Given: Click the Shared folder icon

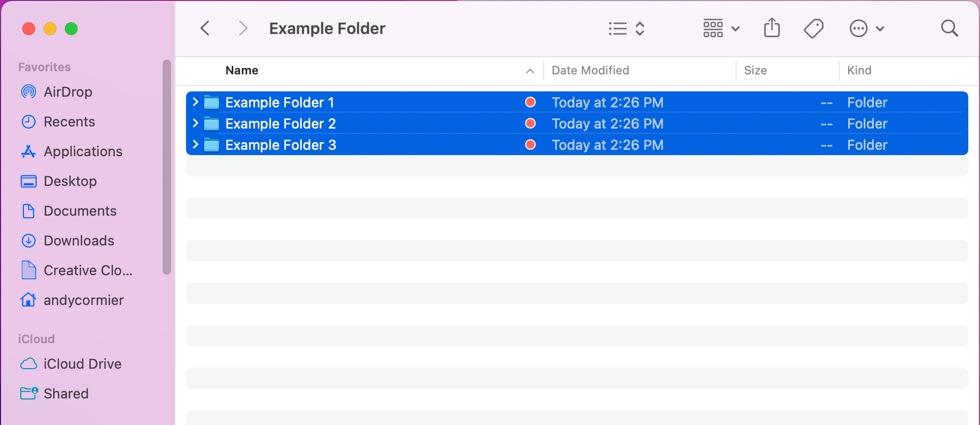Looking at the screenshot, I should coord(29,393).
